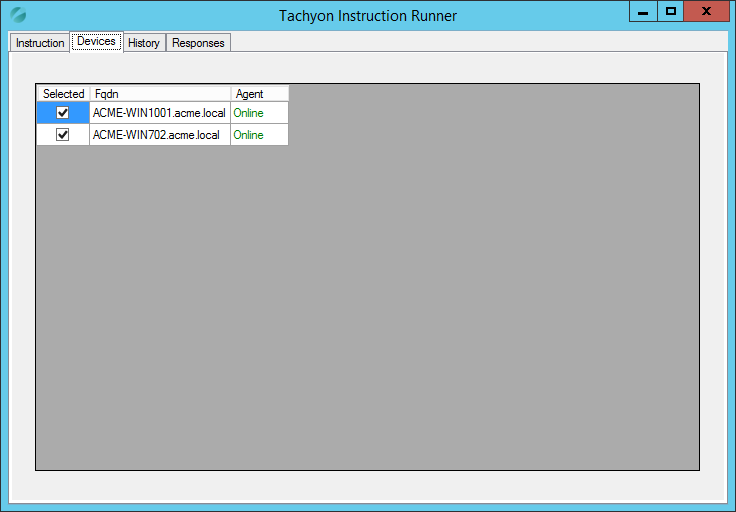Click Online status of ACME-WIN702 row
736x512 pixels.
(249, 135)
